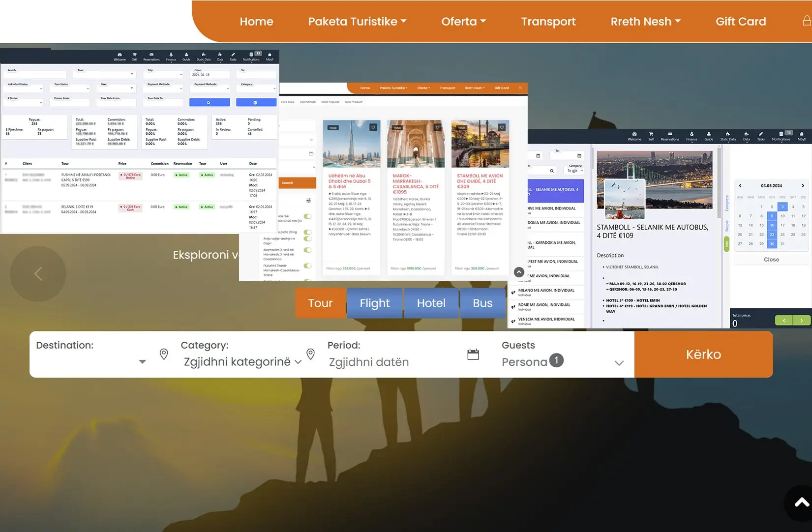The width and height of the screenshot is (812, 532).
Task: Open Notifications icon in reservations dashboard screenshot
Action: pyautogui.click(x=251, y=57)
